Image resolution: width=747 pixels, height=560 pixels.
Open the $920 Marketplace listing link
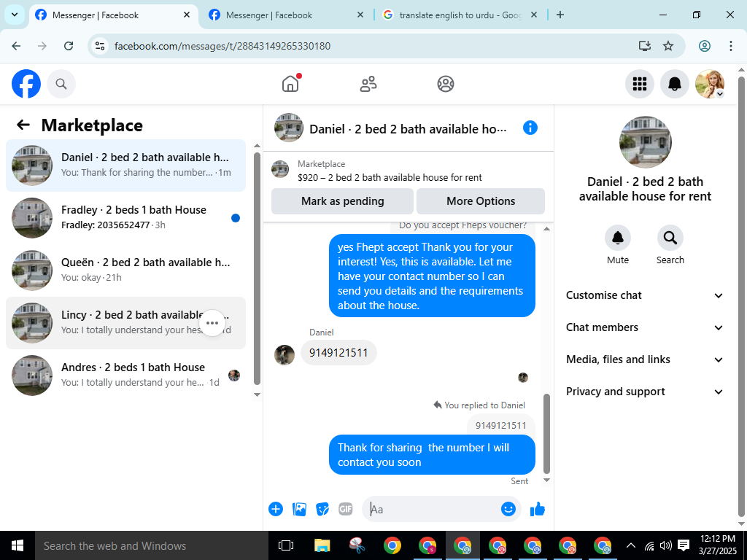tap(390, 178)
